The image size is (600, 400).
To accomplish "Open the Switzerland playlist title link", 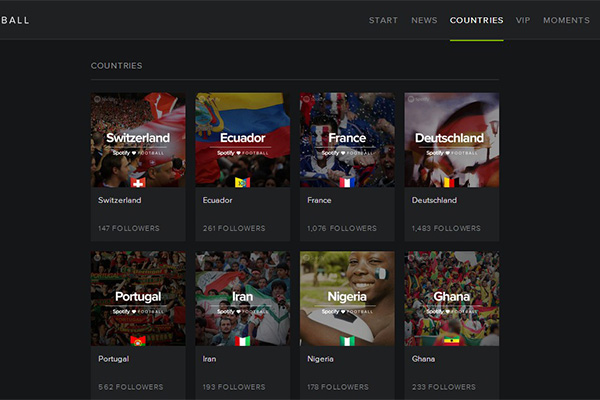I will coord(120,200).
